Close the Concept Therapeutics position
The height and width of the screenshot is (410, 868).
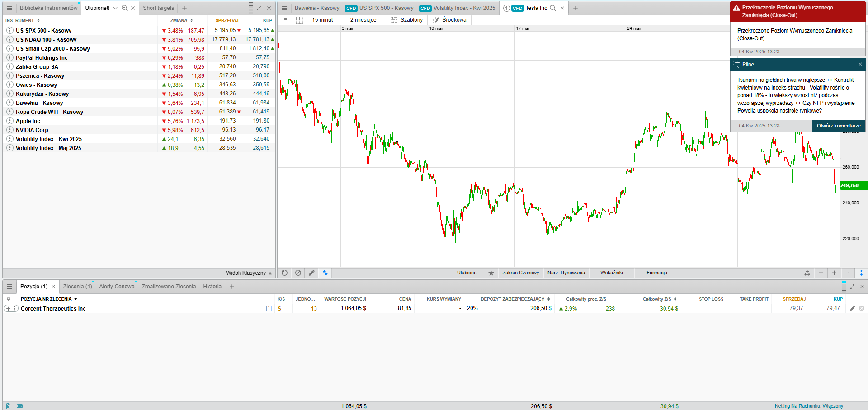click(x=861, y=308)
